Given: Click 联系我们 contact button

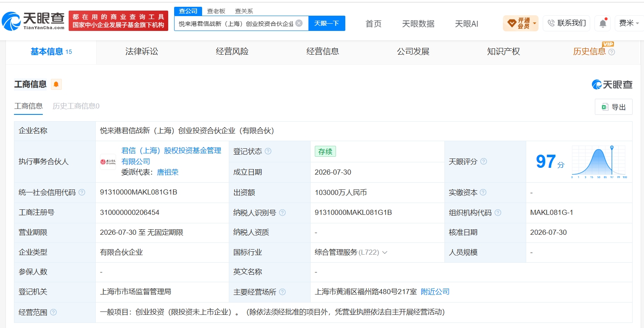Looking at the screenshot, I should coord(566,23).
